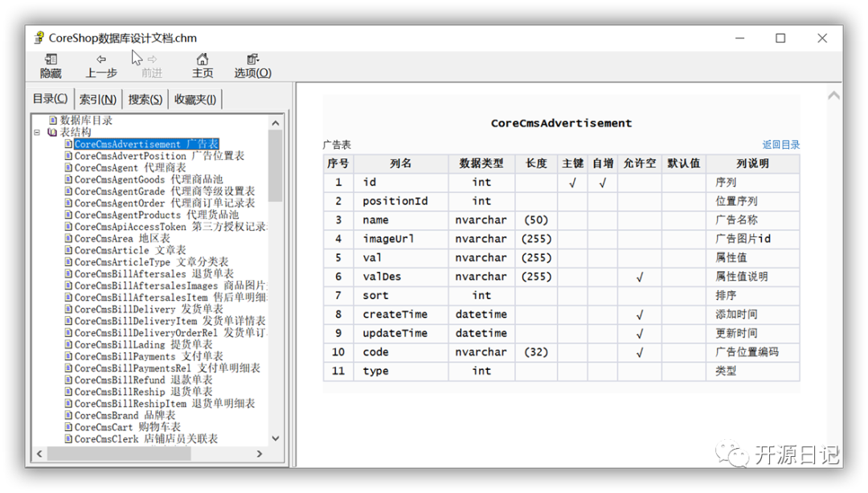Screen dimensions: 868x493
Task: Click tree vertical scrollbar thumb
Action: tap(276, 166)
